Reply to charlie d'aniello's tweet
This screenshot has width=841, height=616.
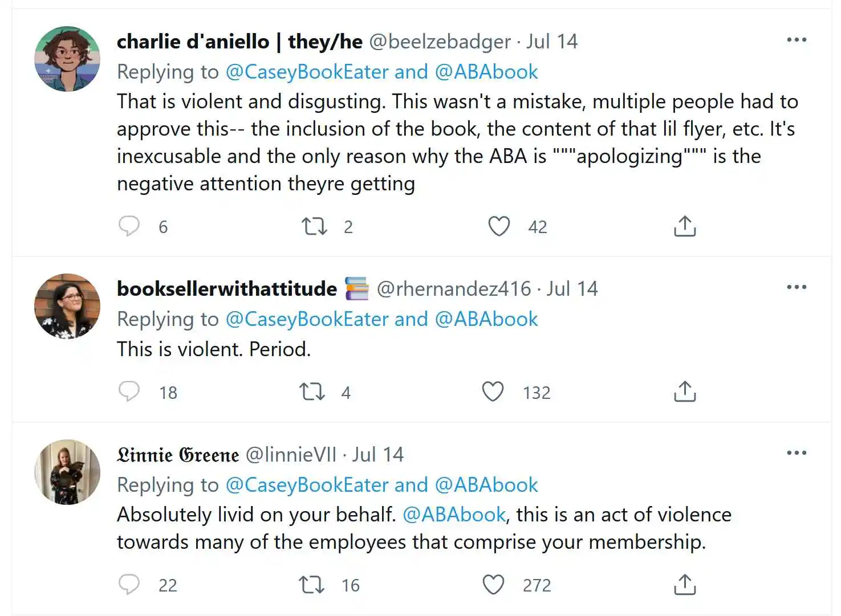click(x=129, y=226)
